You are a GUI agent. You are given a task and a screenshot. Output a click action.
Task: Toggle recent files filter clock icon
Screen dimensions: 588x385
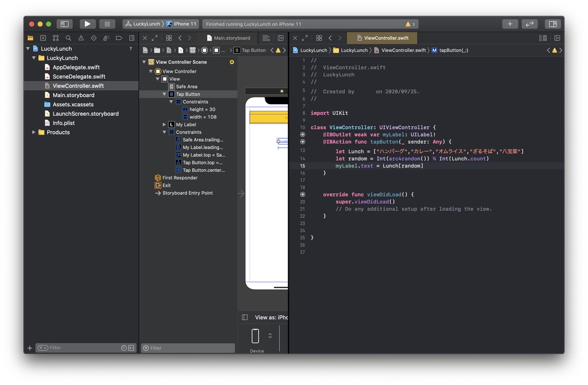[x=124, y=348]
